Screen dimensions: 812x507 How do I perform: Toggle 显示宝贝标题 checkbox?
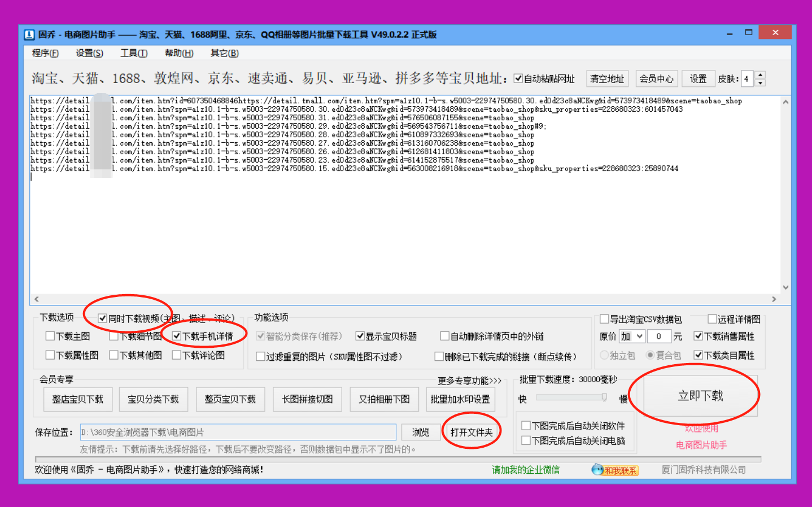[360, 336]
